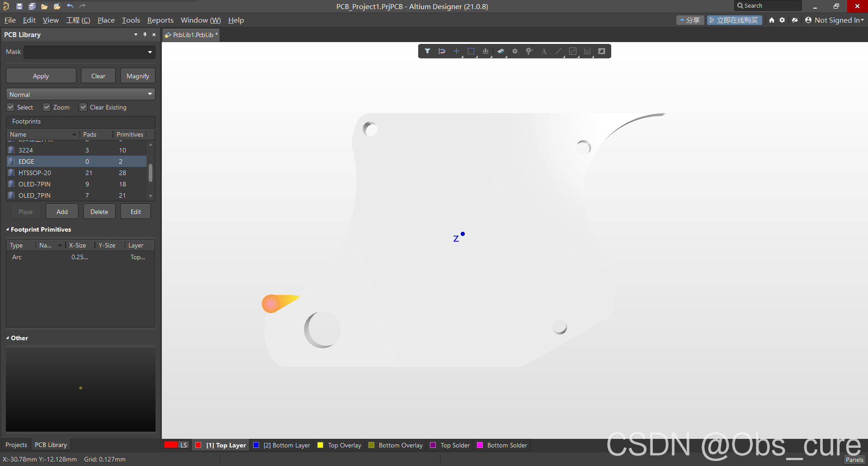Click the undo arrow in title bar
Screen dimensions: 868x466
click(70, 6)
